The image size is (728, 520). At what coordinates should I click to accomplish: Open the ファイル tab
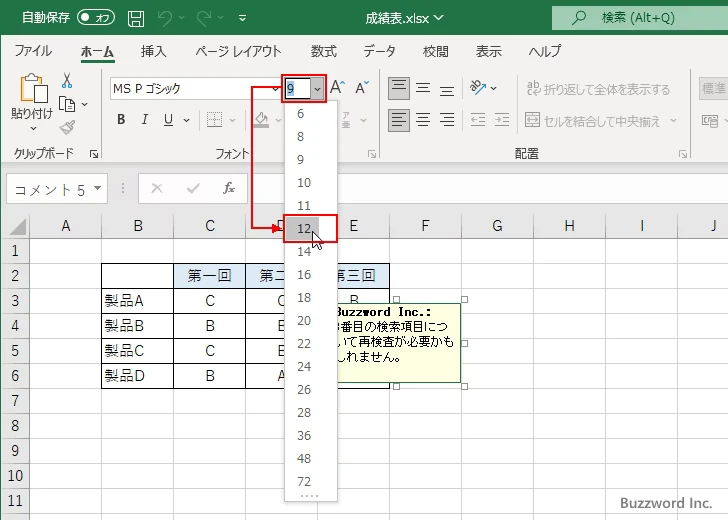tap(33, 51)
